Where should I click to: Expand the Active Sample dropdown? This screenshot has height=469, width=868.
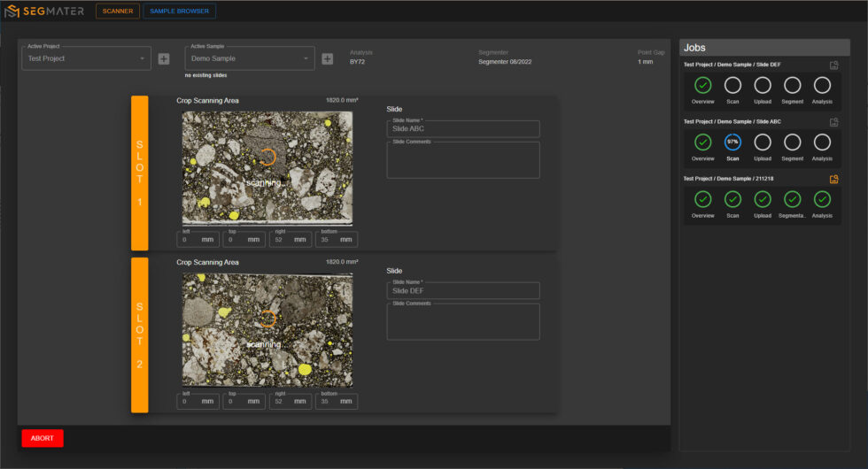pyautogui.click(x=250, y=58)
